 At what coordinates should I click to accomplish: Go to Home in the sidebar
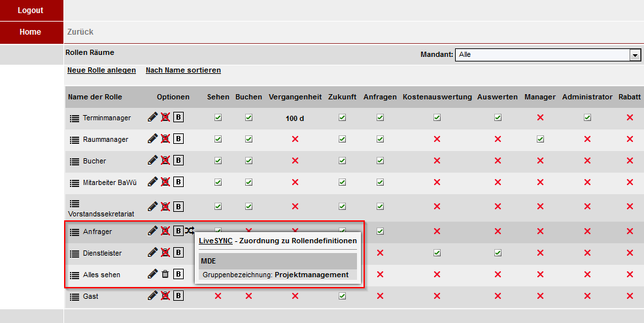click(31, 32)
